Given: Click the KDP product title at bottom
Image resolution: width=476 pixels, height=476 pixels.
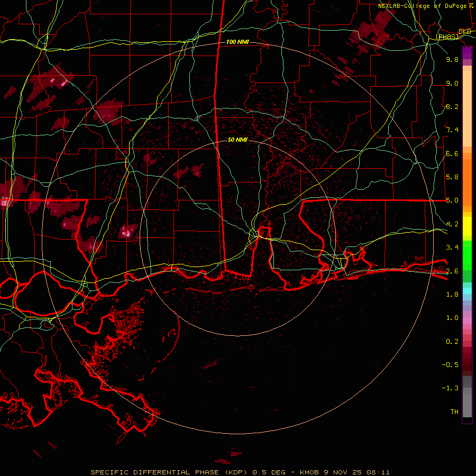Looking at the screenshot, I should point(240,472).
